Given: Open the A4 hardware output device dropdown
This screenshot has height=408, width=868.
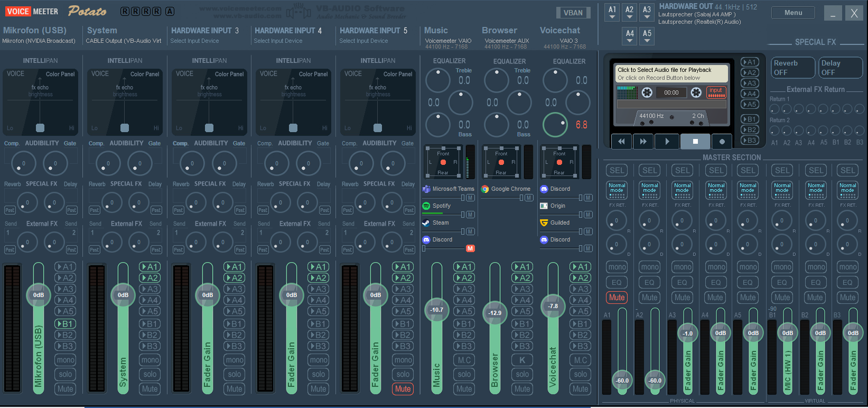Looking at the screenshot, I should click(630, 36).
